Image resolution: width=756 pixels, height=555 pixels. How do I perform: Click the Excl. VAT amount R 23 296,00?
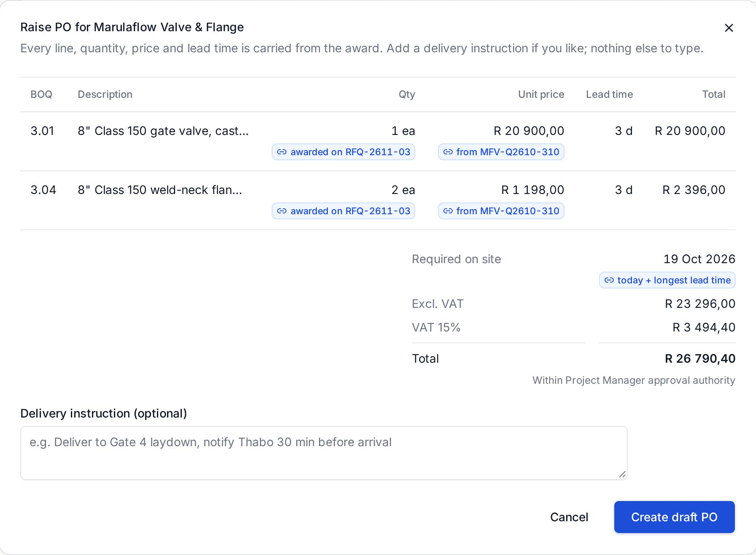(x=700, y=304)
